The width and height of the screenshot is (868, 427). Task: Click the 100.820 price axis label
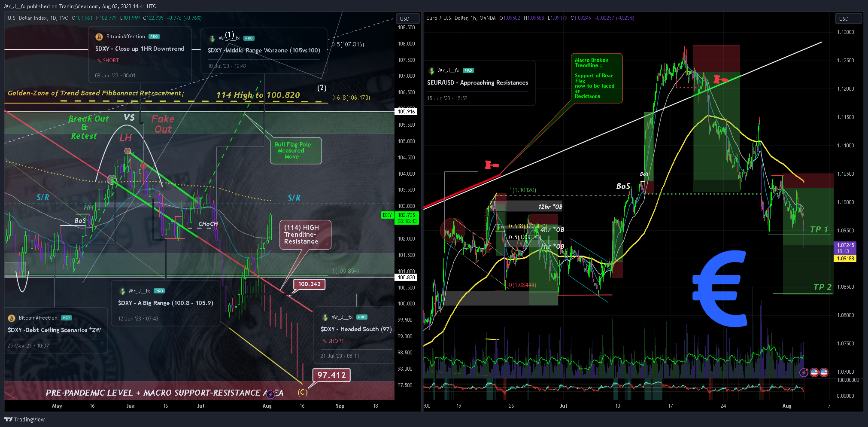click(406, 278)
